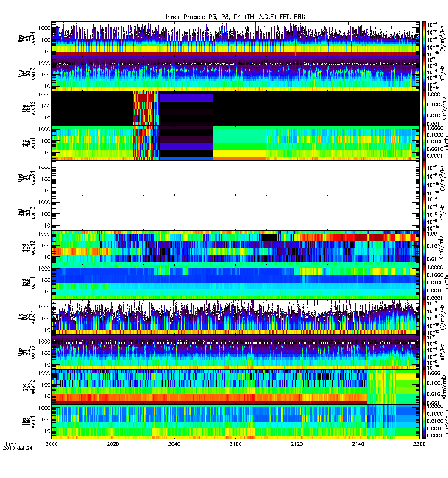Click the color bar beside the fbk scm1 panel
448x478 pixels.
point(424,422)
